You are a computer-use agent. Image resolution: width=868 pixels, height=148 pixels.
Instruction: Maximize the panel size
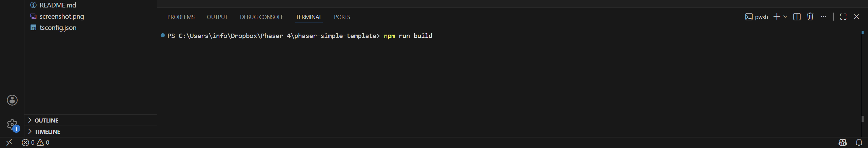[843, 17]
